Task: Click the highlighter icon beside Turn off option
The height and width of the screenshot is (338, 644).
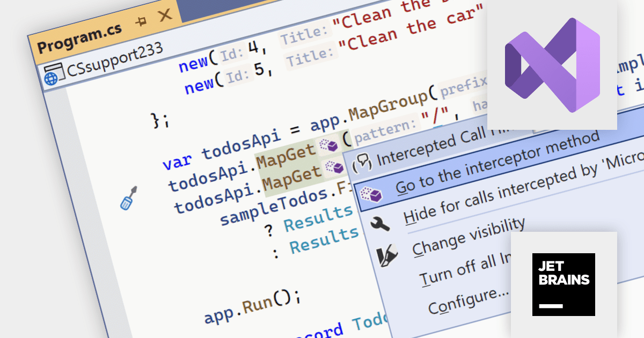Action: coord(387,258)
